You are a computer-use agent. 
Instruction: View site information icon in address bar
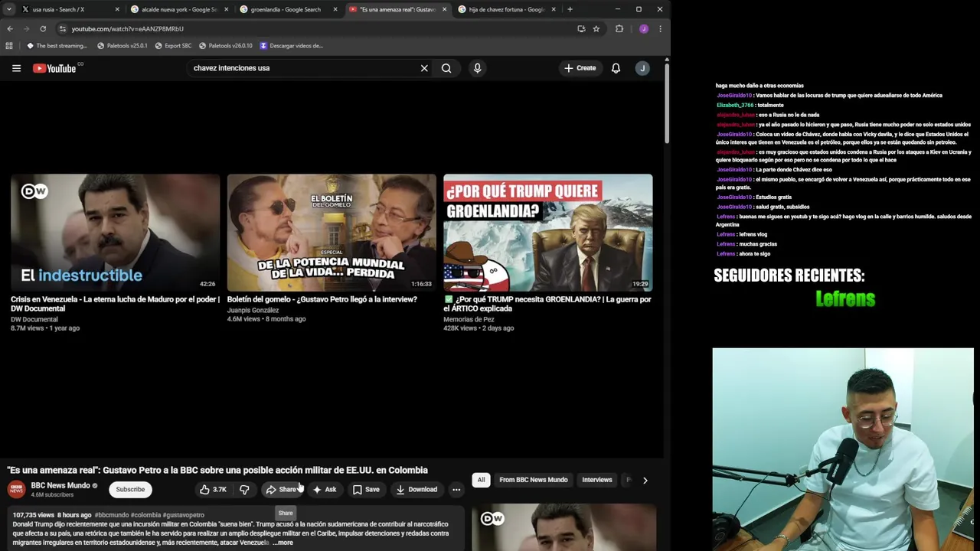[x=62, y=29]
